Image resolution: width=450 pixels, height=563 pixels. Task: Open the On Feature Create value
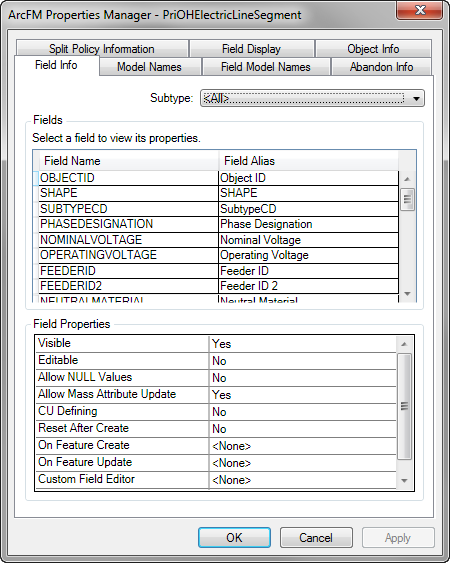pyautogui.click(x=303, y=446)
